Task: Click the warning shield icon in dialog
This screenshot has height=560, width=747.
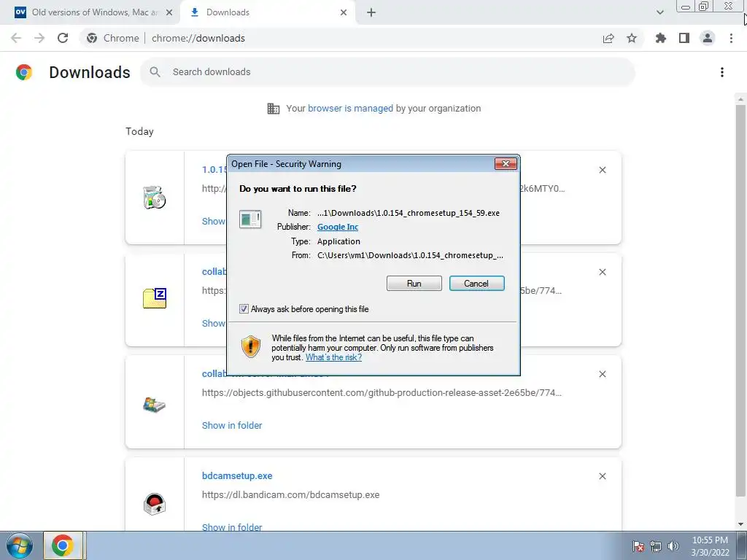Action: click(251, 346)
